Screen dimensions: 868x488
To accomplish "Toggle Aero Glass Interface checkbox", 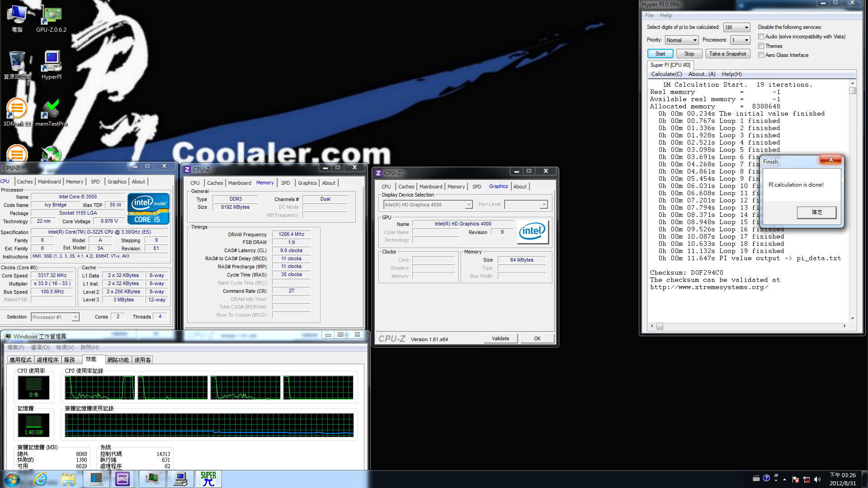I will [761, 55].
